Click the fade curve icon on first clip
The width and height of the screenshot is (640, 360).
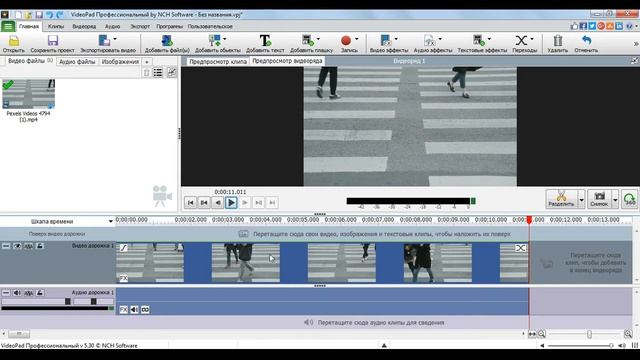[x=123, y=247]
